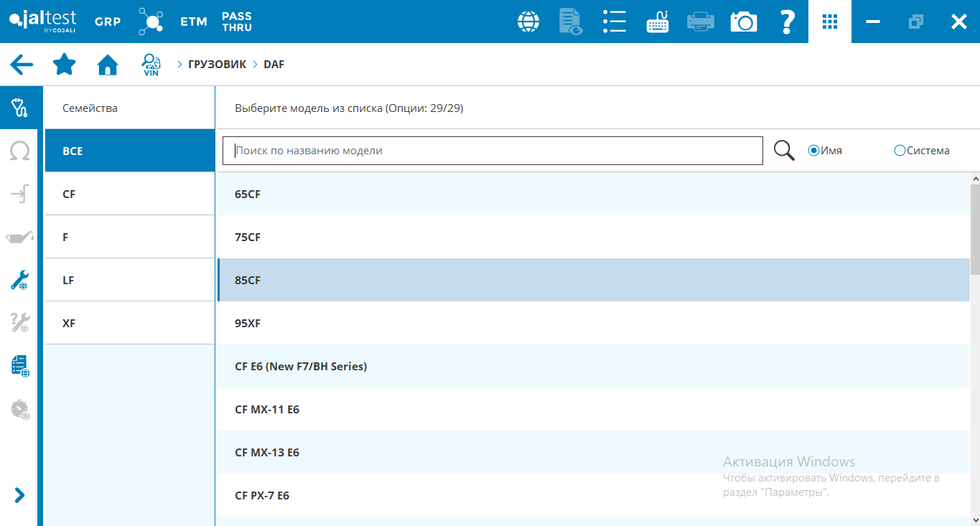Image resolution: width=980 pixels, height=526 pixels.
Task: Click the back arrow navigation icon
Action: [x=22, y=65]
